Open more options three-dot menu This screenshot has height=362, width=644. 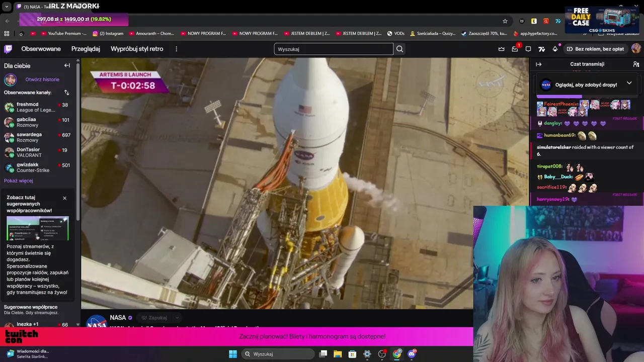coord(176,49)
